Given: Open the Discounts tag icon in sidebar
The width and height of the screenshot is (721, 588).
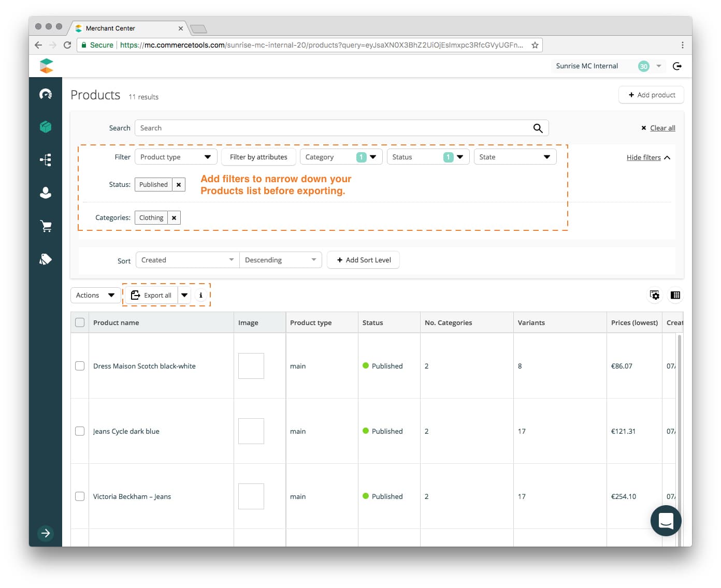Looking at the screenshot, I should 46,259.
